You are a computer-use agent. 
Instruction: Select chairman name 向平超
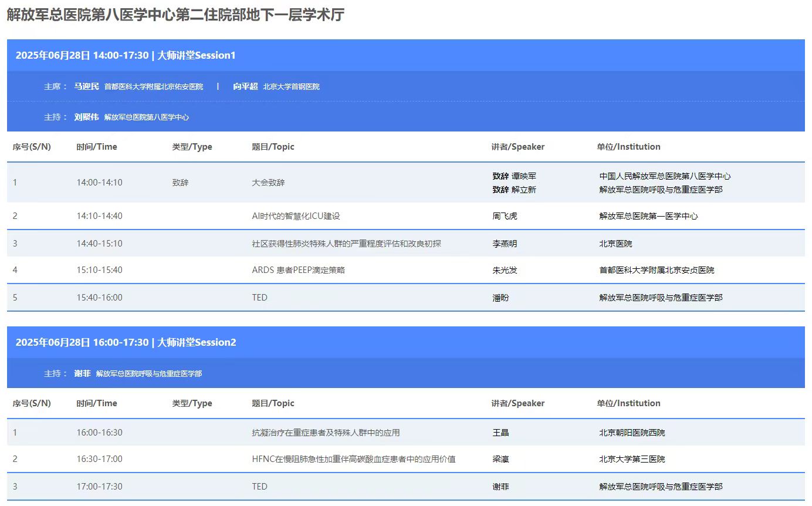[x=245, y=86]
